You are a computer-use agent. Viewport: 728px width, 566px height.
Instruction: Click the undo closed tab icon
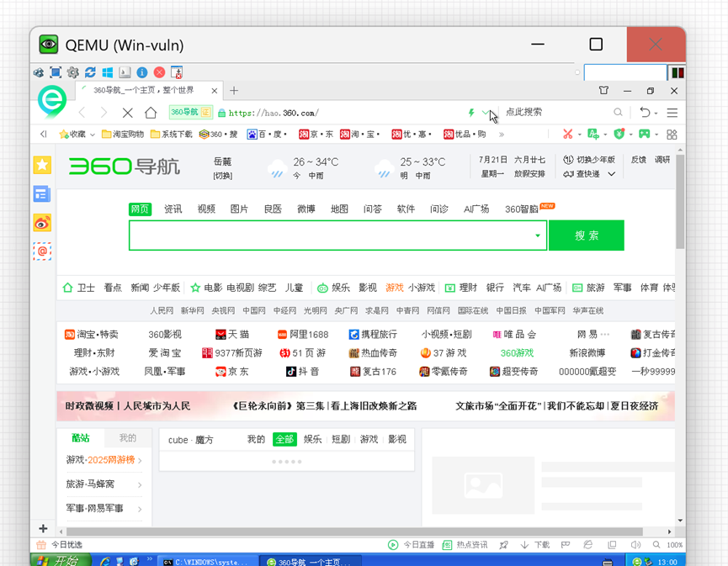pos(645,112)
